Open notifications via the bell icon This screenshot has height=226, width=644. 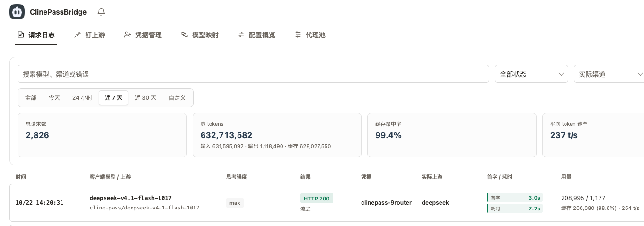coord(101,12)
